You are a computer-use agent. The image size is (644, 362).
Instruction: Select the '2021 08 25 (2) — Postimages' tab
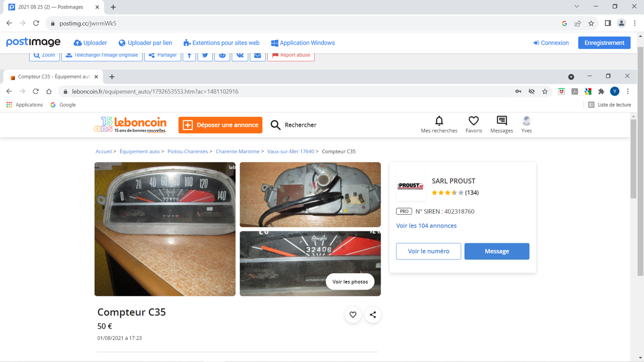point(54,7)
